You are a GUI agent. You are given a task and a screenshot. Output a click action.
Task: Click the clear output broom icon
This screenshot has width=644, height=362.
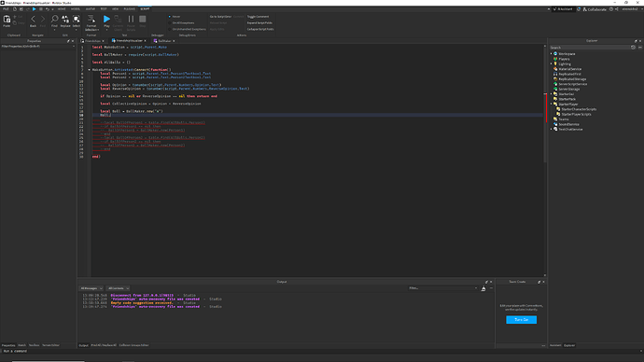[x=483, y=288]
